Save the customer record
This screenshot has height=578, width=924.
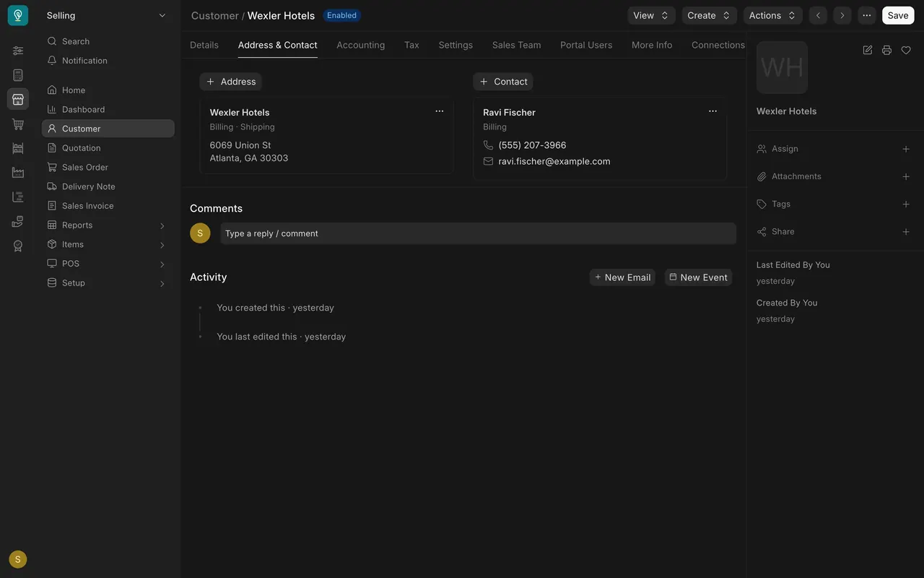[898, 15]
